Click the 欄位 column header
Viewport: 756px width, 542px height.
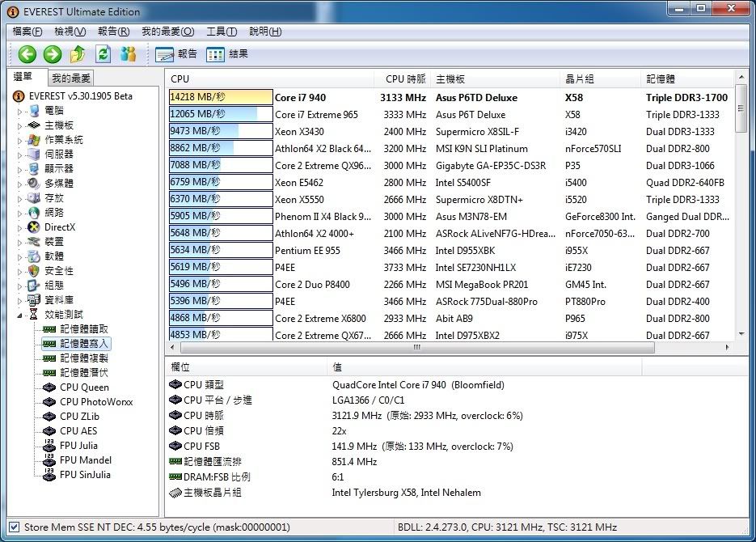(x=247, y=367)
